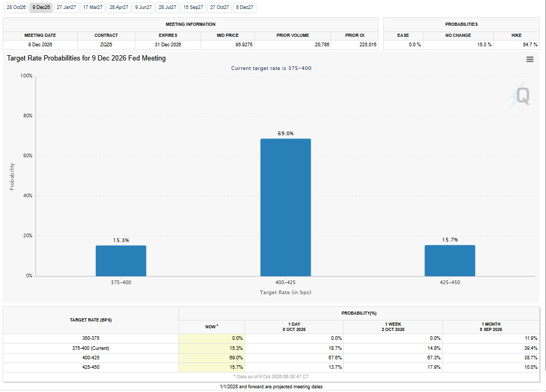Go to the 28 Jul27 meeting tab

pyautogui.click(x=167, y=7)
